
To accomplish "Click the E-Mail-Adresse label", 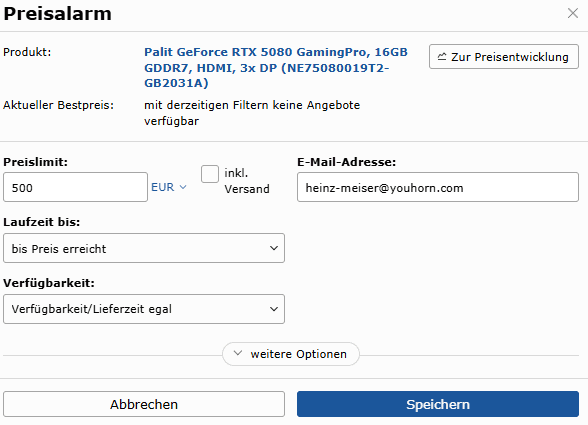I will [346, 162].
